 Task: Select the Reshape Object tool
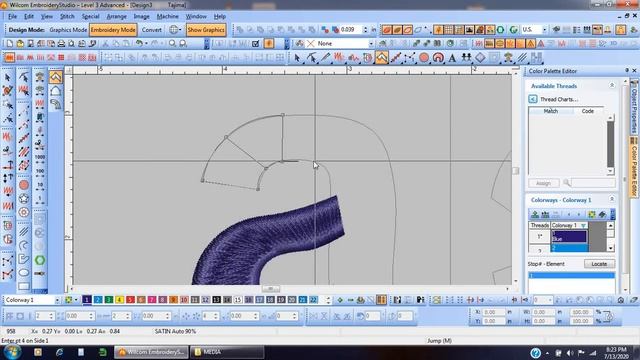[x=311, y=58]
